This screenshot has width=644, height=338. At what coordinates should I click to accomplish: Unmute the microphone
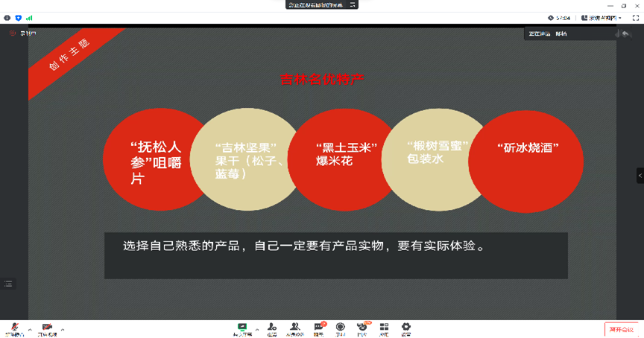[14, 329]
